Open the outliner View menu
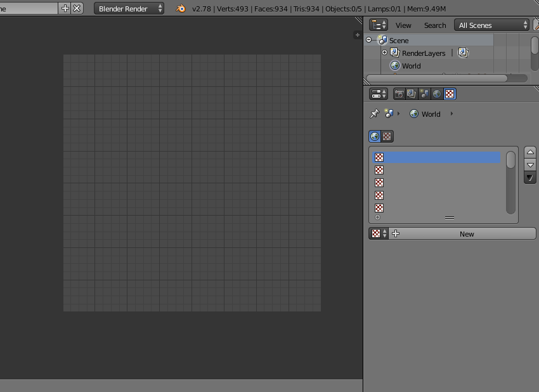The width and height of the screenshot is (539, 392). click(x=403, y=25)
